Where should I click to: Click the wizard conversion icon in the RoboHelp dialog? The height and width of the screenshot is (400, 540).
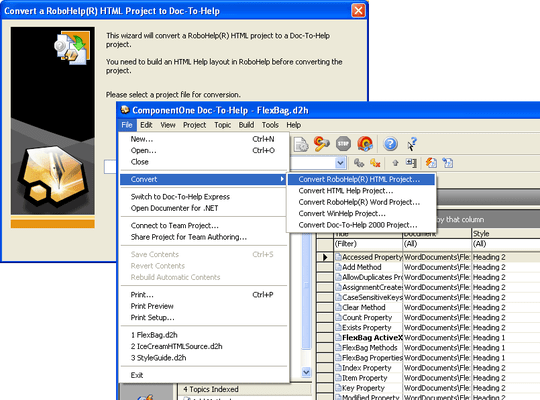click(72, 48)
